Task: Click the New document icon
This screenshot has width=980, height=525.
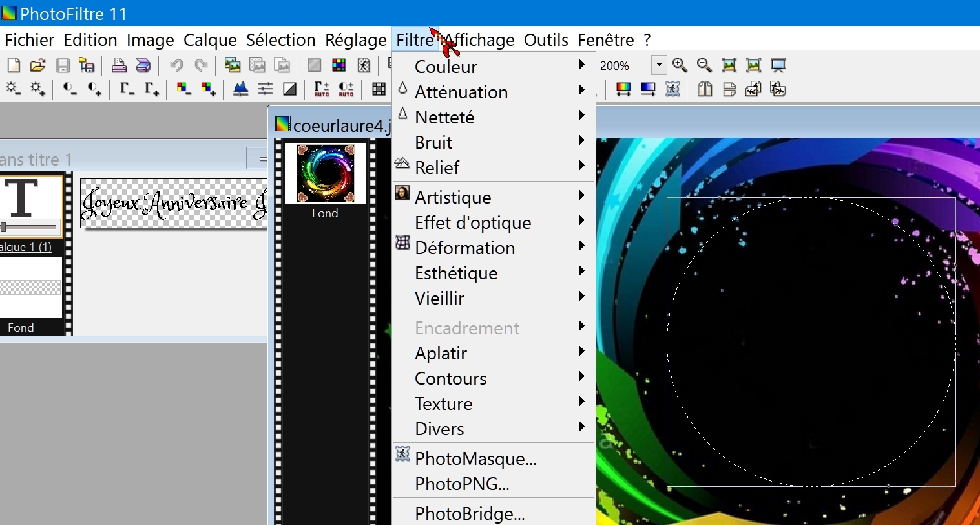Action: click(x=14, y=65)
